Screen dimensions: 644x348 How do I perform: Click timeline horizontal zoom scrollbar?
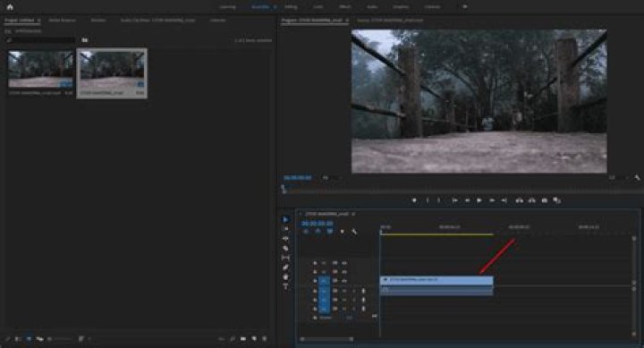(327, 339)
